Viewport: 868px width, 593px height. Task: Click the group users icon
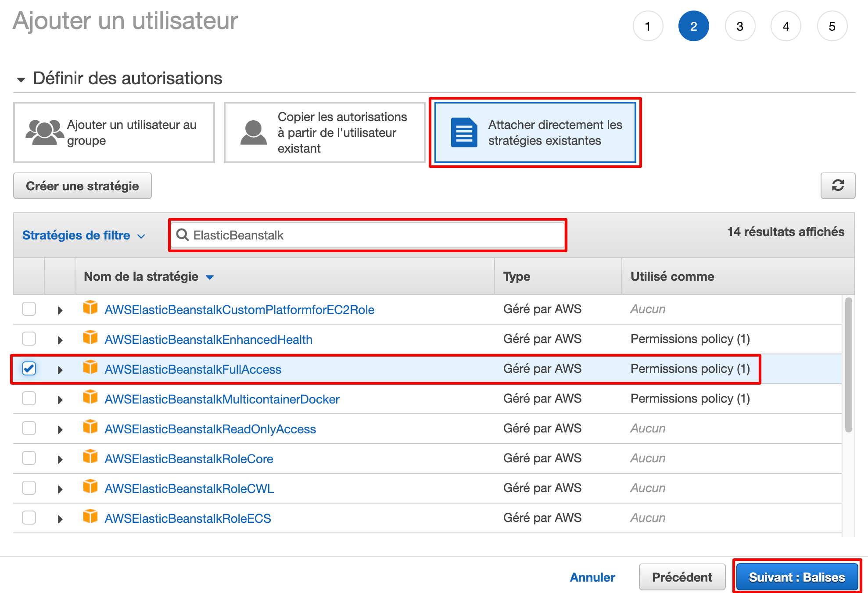pyautogui.click(x=44, y=132)
